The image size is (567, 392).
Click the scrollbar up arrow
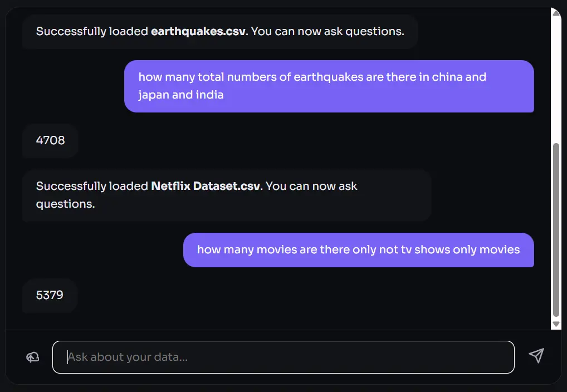[x=556, y=13]
